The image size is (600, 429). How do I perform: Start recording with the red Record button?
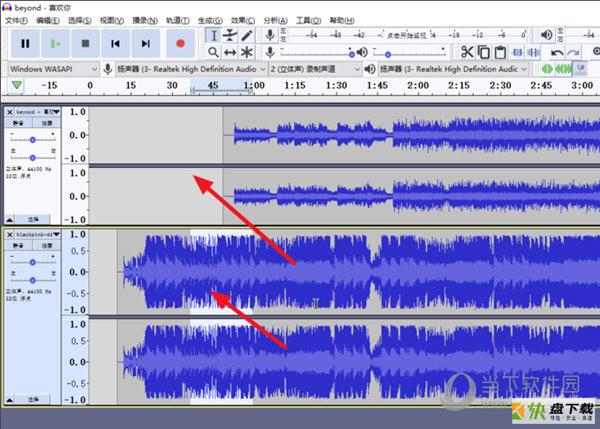(180, 44)
